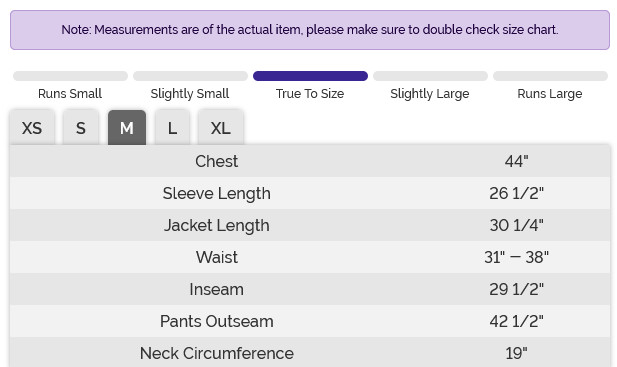Click the Slightly Large fit bar

(430, 76)
